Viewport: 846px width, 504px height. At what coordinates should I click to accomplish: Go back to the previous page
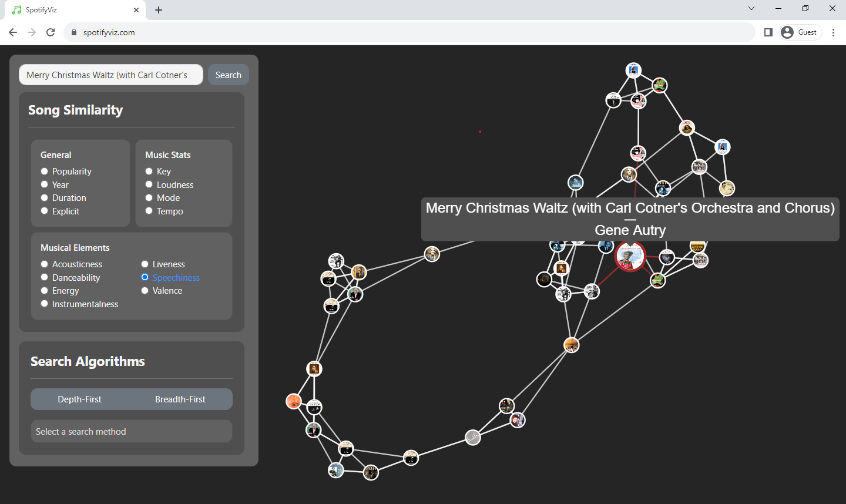13,32
